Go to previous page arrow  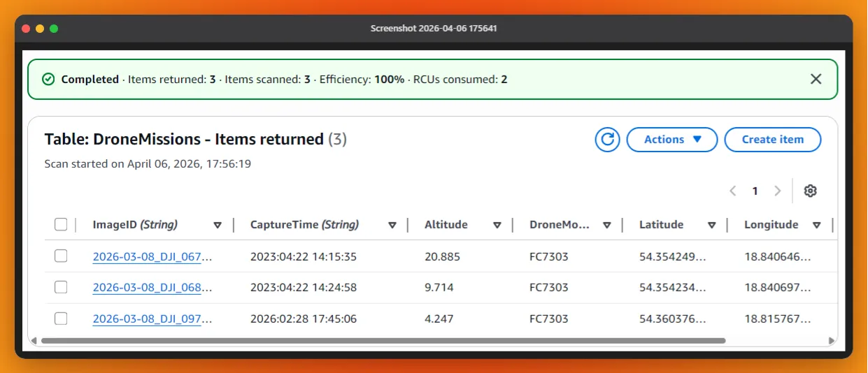click(x=733, y=191)
